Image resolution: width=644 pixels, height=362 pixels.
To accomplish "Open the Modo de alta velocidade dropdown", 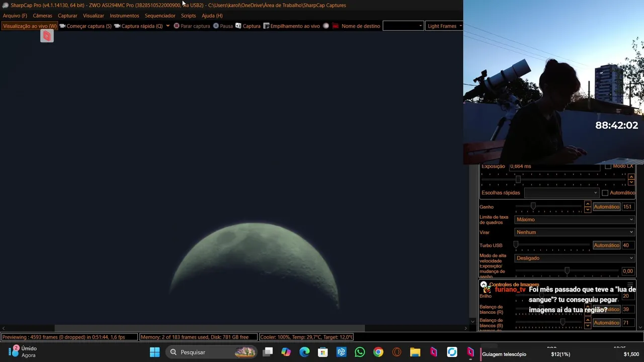I will click(x=575, y=258).
